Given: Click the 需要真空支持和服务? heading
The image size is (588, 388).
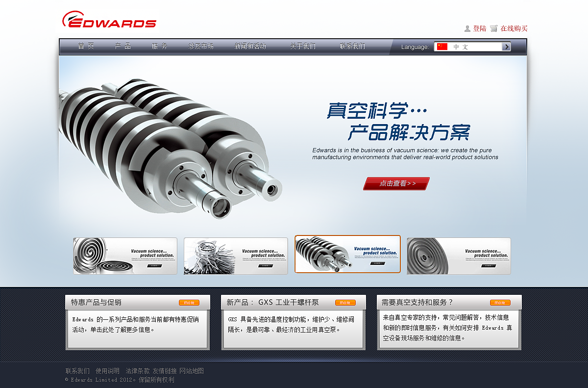Looking at the screenshot, I should (417, 302).
